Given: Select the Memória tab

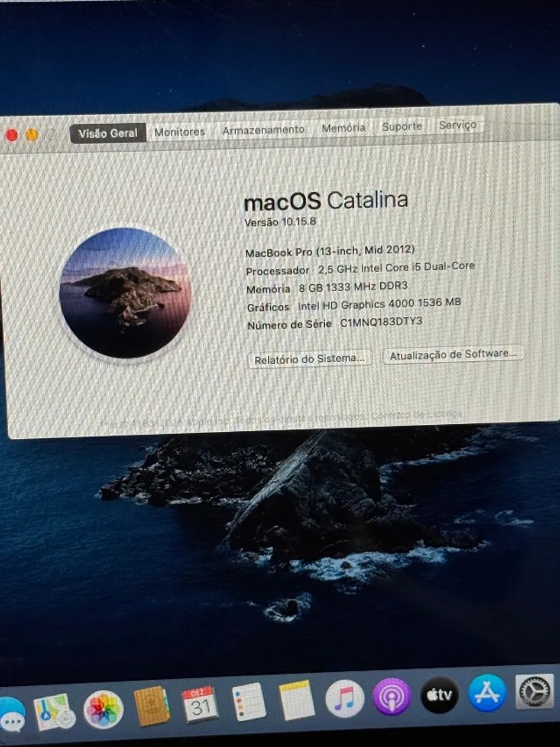Looking at the screenshot, I should point(343,128).
